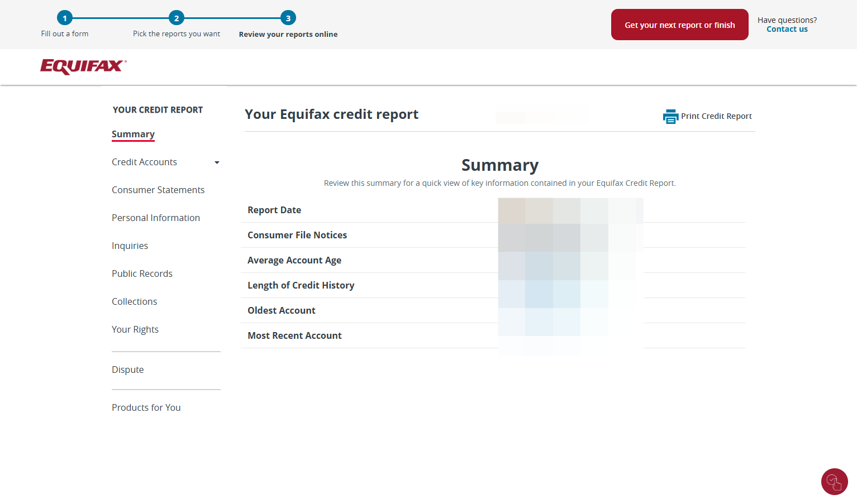
Task: Select the Summary menu item
Action: coord(133,134)
